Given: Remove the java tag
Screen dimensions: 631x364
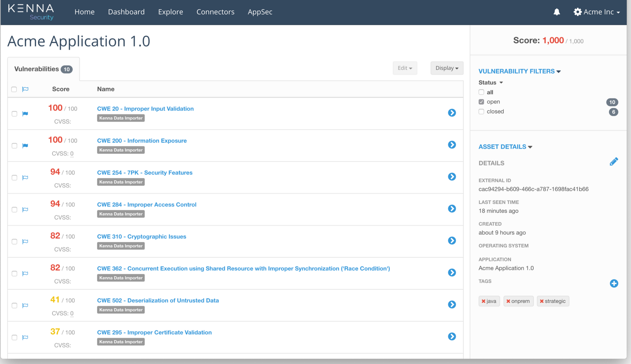Looking at the screenshot, I should 483,301.
